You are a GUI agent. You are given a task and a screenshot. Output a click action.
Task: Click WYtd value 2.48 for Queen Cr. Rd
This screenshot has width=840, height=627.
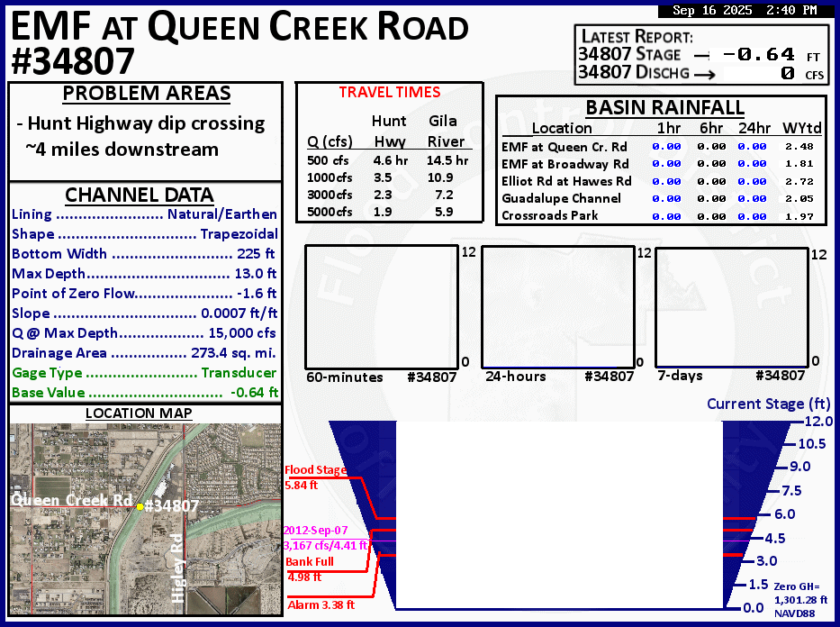799,147
